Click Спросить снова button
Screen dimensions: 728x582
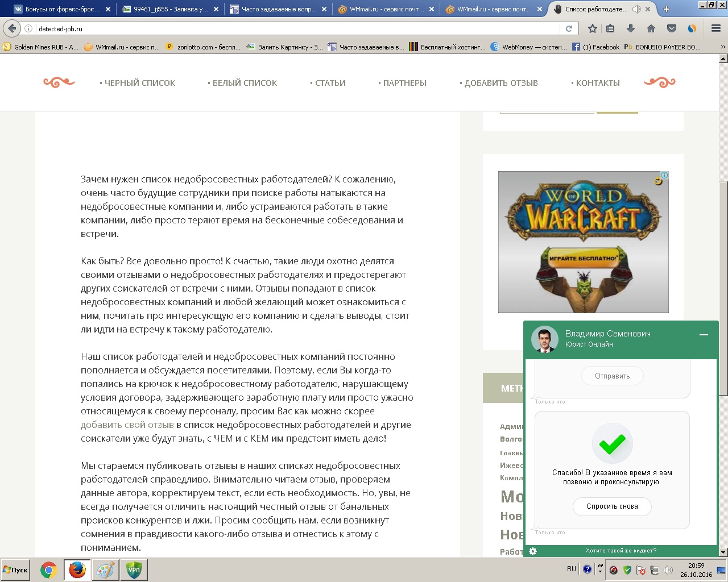[x=613, y=506]
